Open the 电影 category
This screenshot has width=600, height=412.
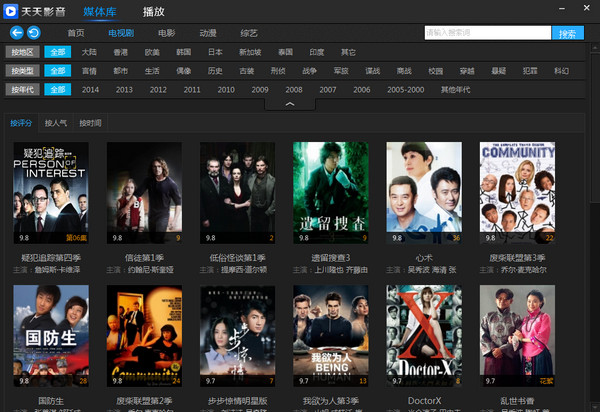click(x=166, y=33)
